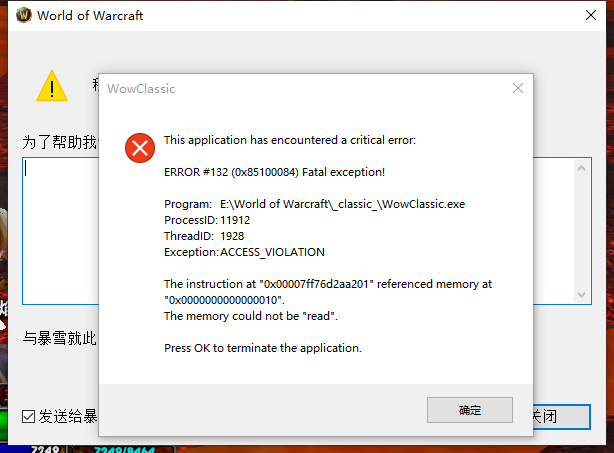The height and width of the screenshot is (453, 614).
Task: Click the text box scroll down arrow
Action: tap(583, 294)
